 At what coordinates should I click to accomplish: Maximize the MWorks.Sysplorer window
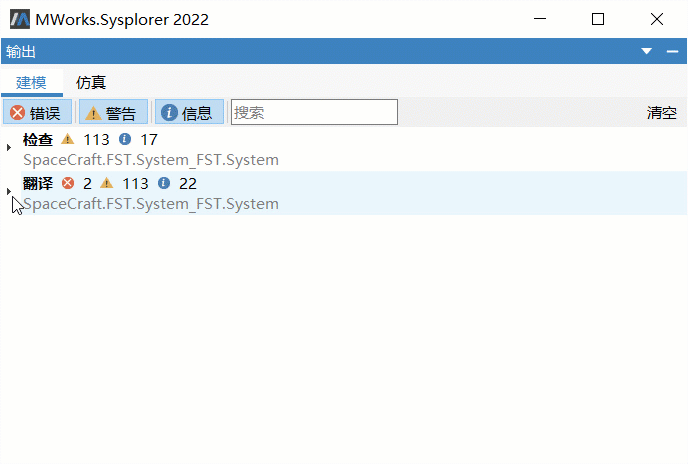[x=598, y=19]
